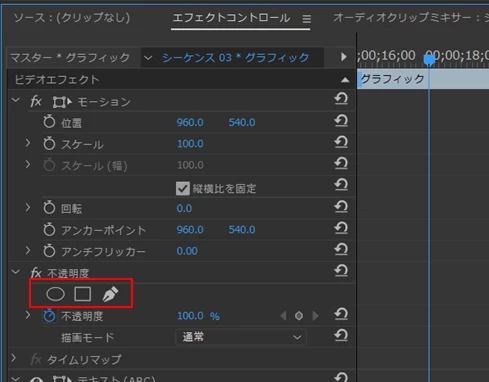Reset the アンカーポイント parameter
The image size is (489, 382).
341,228
